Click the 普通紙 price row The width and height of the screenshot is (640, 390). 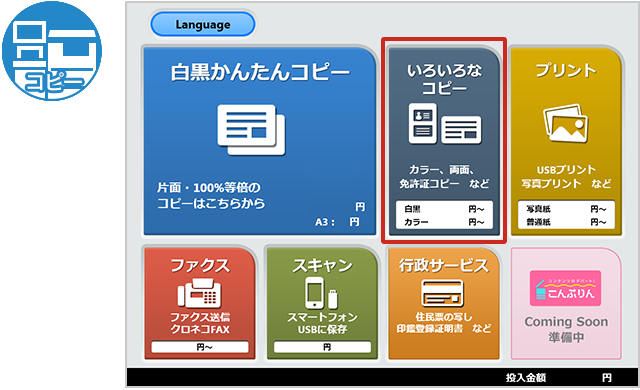coord(566,222)
